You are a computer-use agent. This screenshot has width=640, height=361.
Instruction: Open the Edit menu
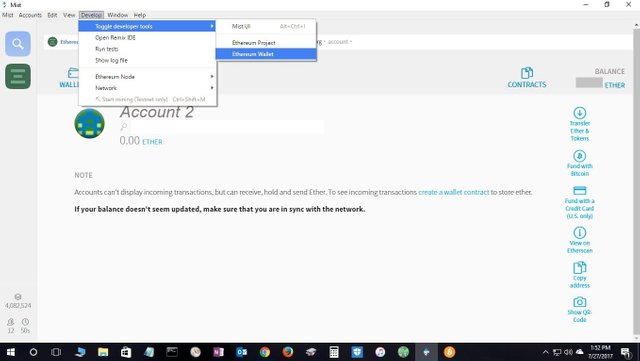[x=52, y=15]
